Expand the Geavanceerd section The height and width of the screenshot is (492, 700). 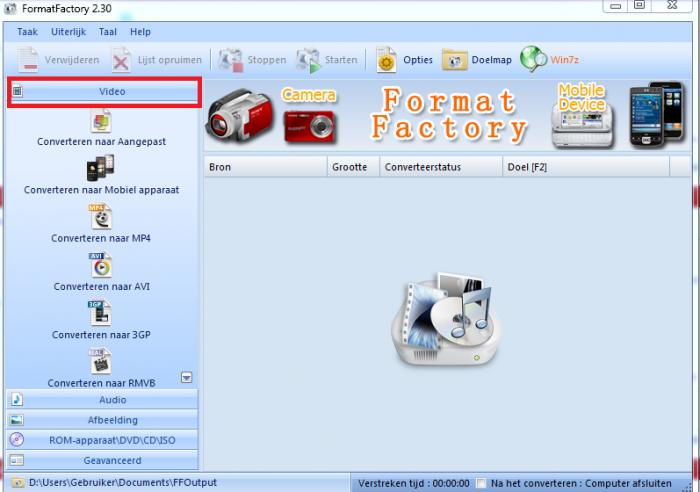[102, 460]
